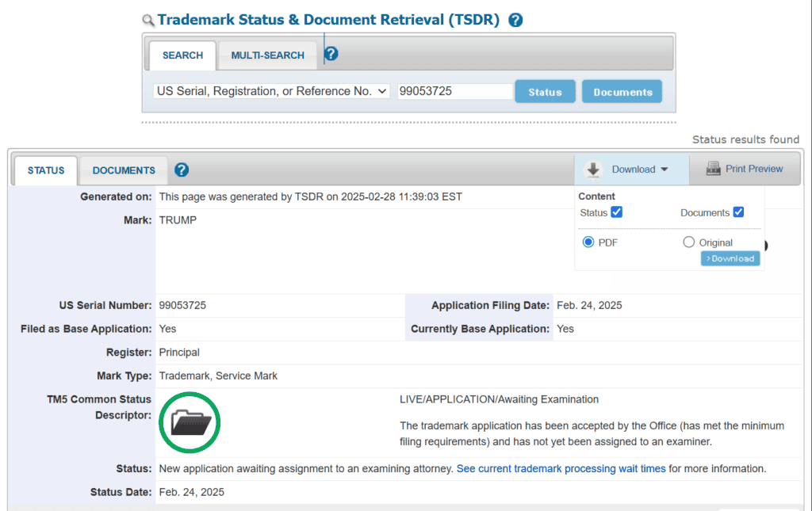Screen dimensions: 812x511
Task: Click help icon beside DOCUMENTS tab
Action: pos(182,170)
